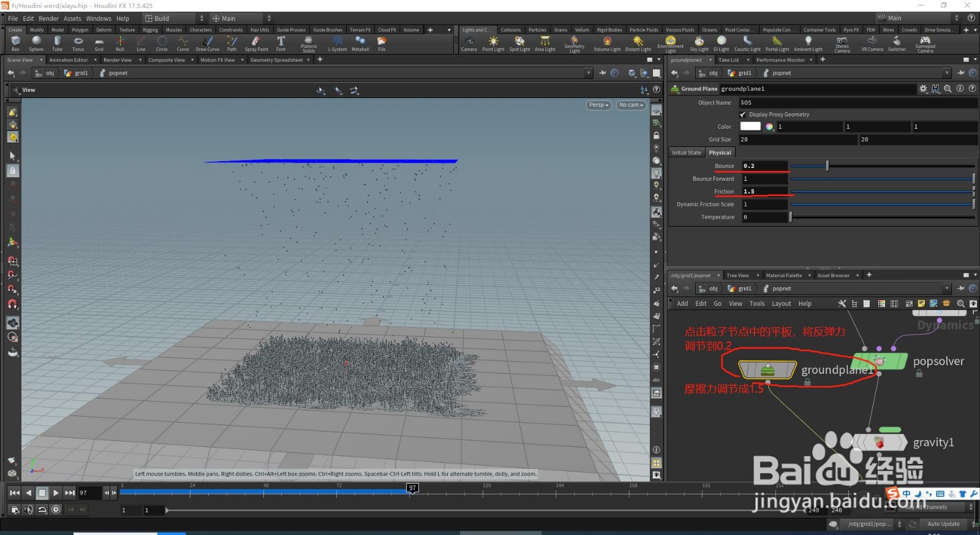Adjust the Bounce slider
The image size is (980, 535).
(x=883, y=166)
